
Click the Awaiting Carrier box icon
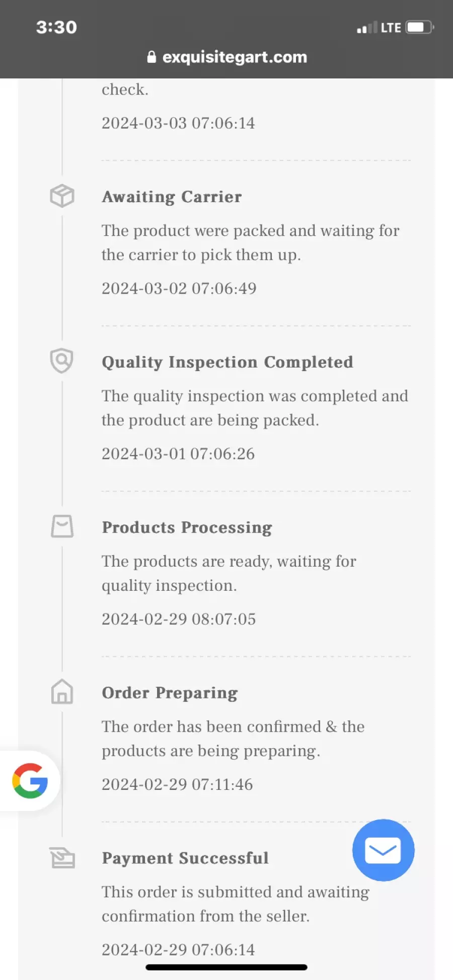tap(62, 196)
